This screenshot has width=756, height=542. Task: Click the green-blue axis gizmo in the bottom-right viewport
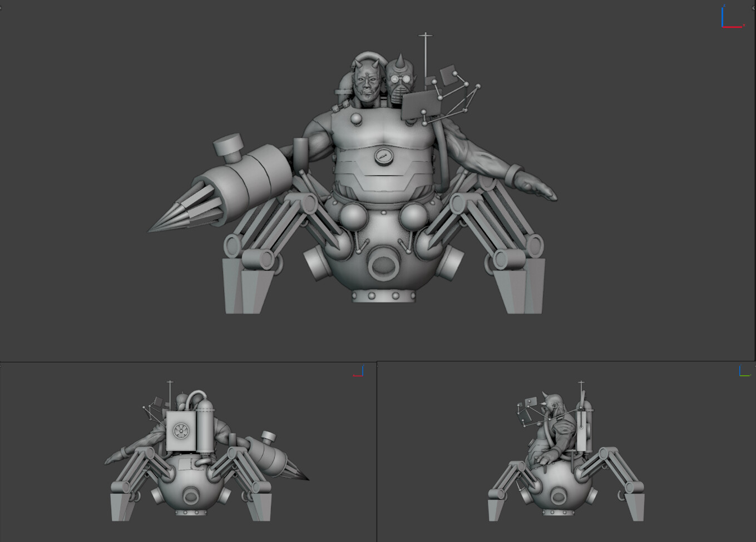744,371
